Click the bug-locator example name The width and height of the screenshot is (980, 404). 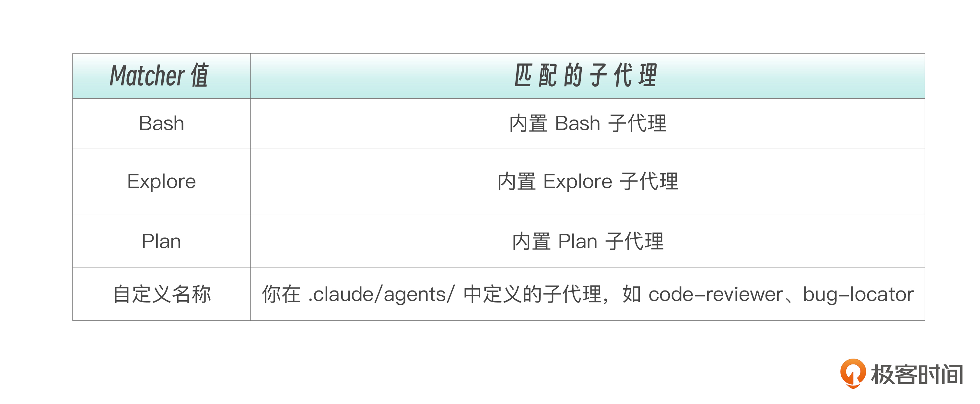[858, 294]
